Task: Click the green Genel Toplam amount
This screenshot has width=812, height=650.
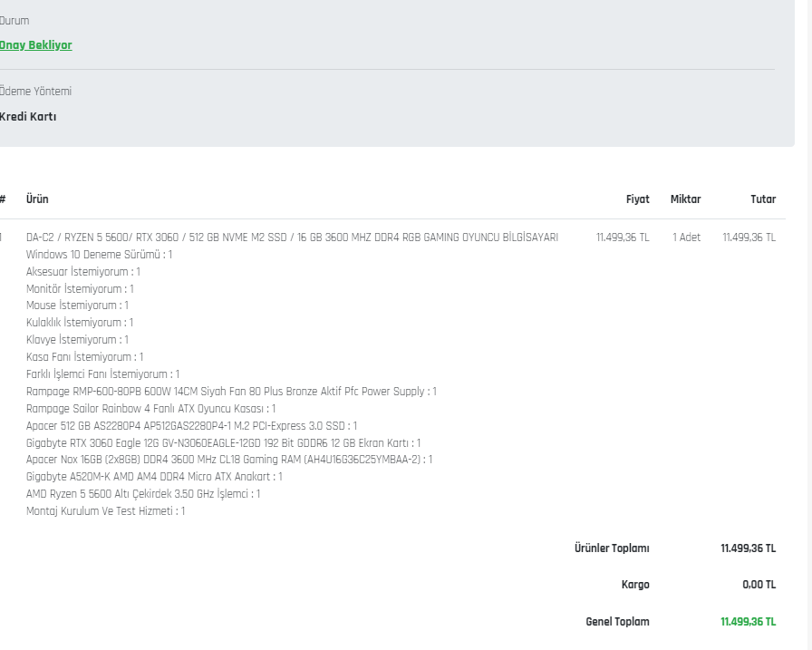Action: click(x=748, y=622)
